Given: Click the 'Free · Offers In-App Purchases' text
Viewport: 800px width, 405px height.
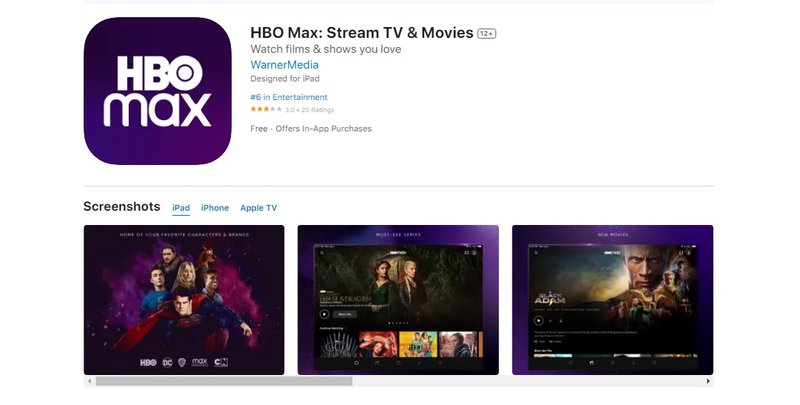Looking at the screenshot, I should click(x=311, y=129).
